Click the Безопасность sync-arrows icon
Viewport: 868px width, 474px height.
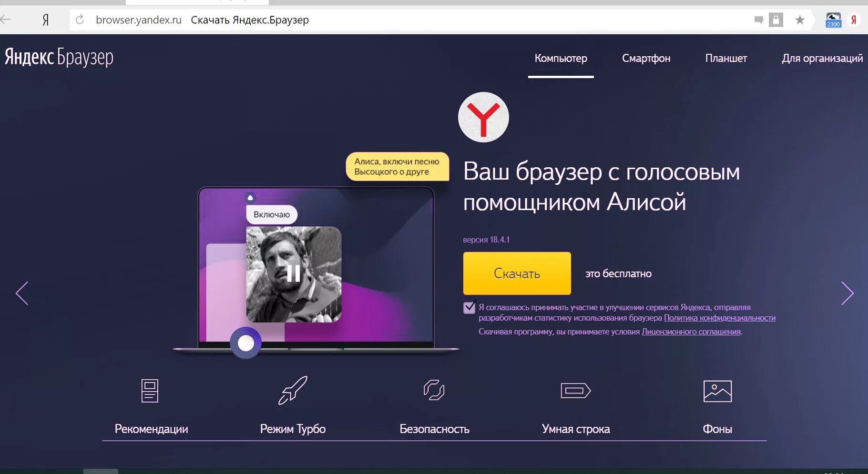pyautogui.click(x=434, y=390)
